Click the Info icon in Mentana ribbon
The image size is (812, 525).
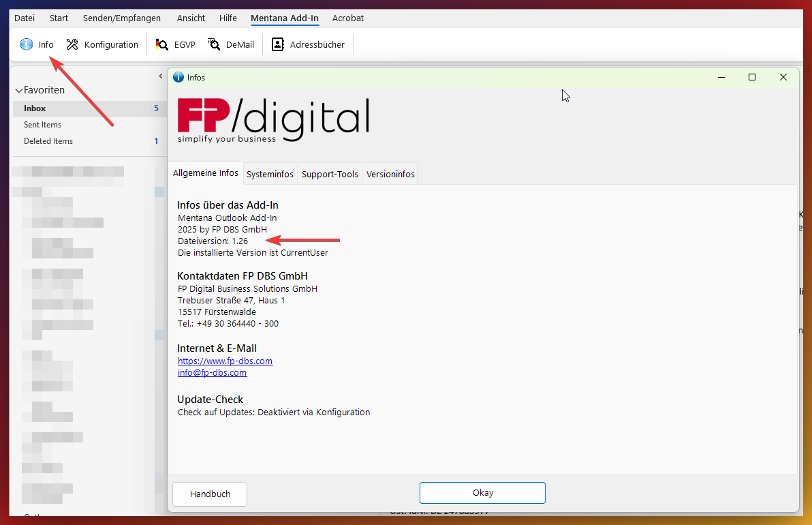pyautogui.click(x=27, y=44)
